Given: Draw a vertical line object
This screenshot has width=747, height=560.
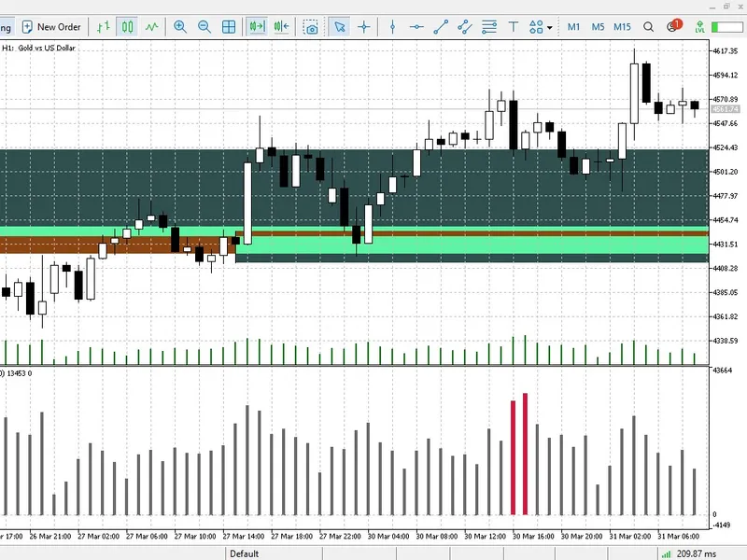Looking at the screenshot, I should click(392, 27).
